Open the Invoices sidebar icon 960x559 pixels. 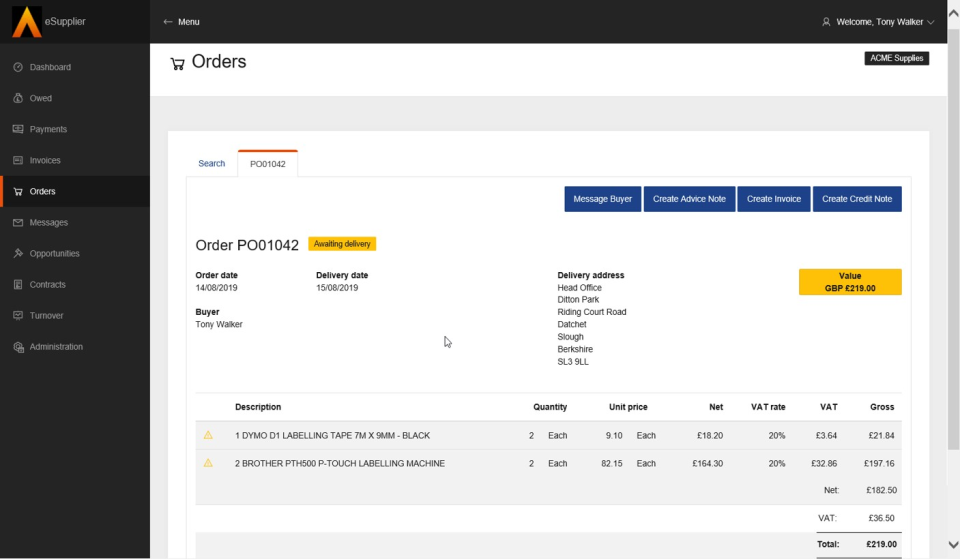pyautogui.click(x=18, y=160)
